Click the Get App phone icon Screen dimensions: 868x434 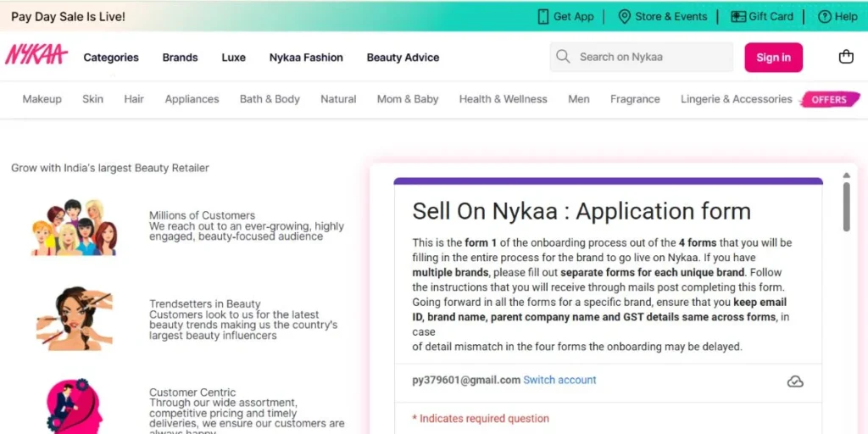point(543,17)
